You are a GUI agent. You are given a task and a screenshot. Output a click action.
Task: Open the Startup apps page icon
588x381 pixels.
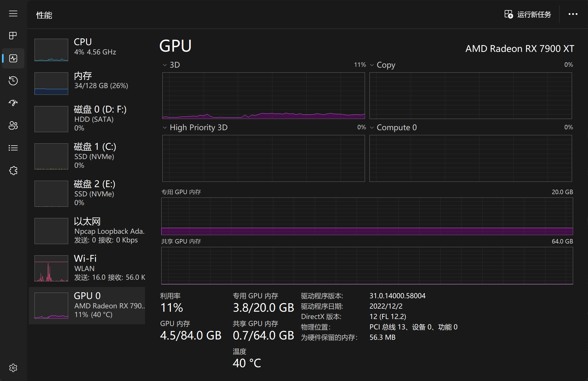click(x=13, y=103)
